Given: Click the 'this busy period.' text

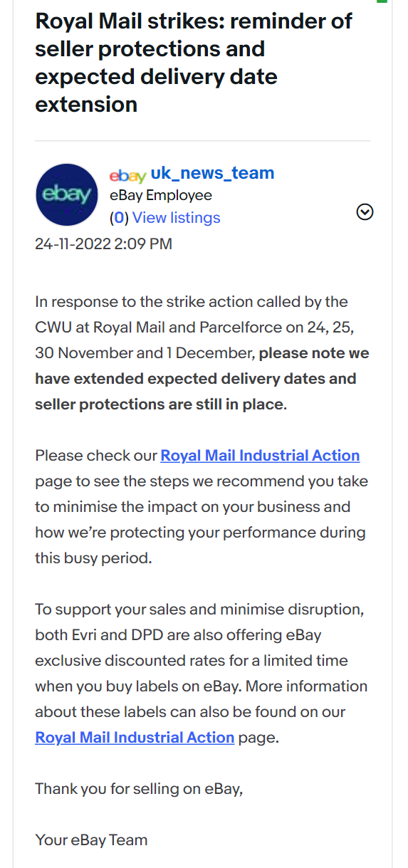Looking at the screenshot, I should coord(93,558).
